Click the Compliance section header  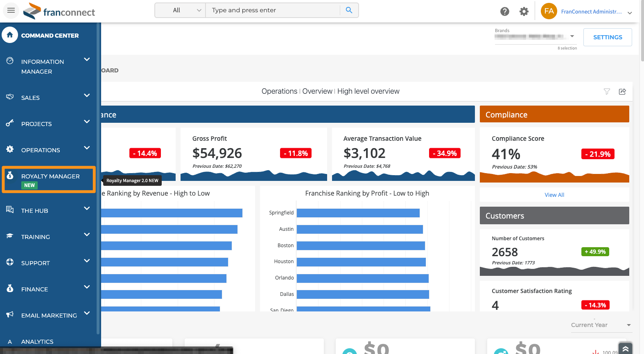point(554,114)
